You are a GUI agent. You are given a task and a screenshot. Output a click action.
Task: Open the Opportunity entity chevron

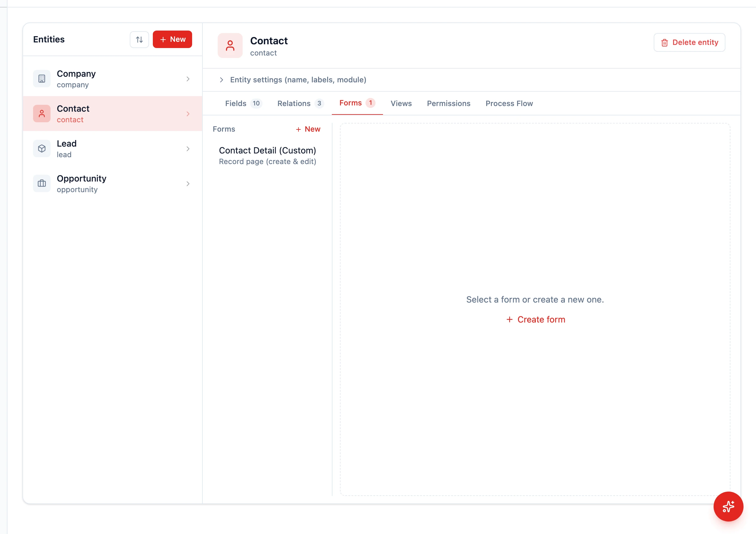(188, 184)
